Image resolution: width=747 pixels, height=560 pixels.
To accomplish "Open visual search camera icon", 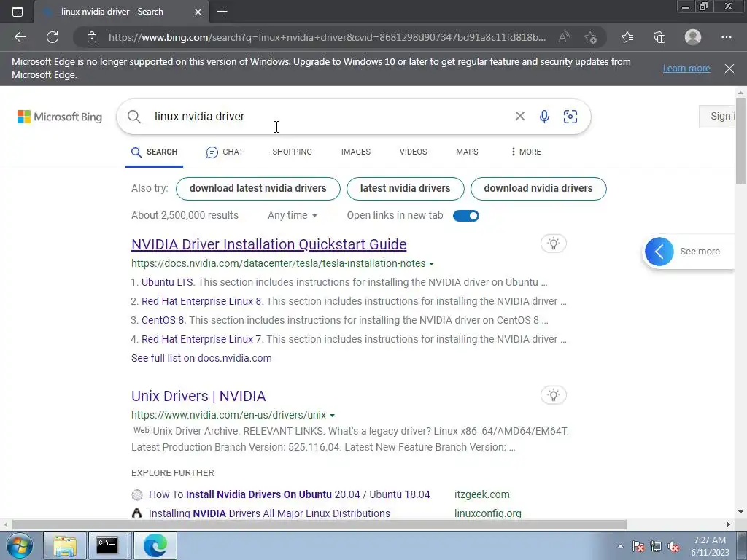I will click(x=570, y=117).
